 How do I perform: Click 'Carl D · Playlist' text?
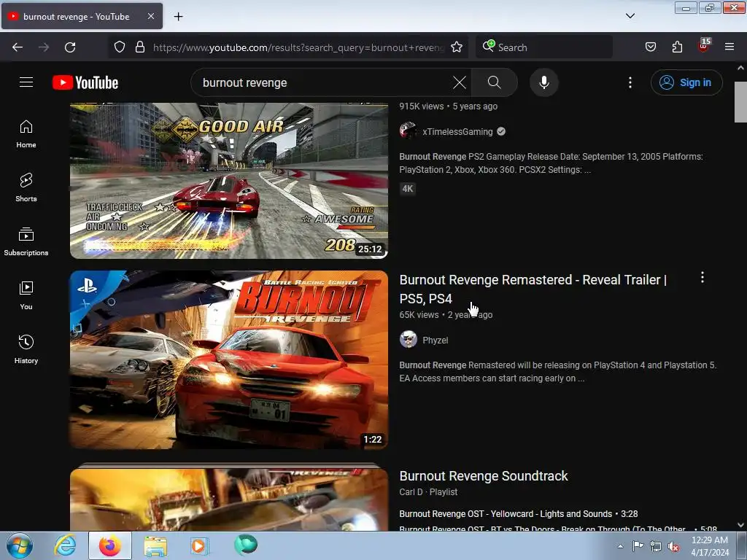428,492
